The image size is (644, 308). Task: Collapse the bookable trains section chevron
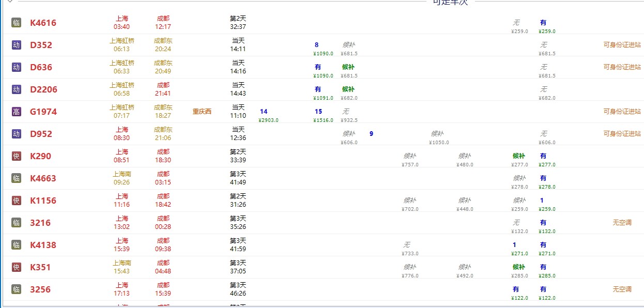tap(10, 2)
